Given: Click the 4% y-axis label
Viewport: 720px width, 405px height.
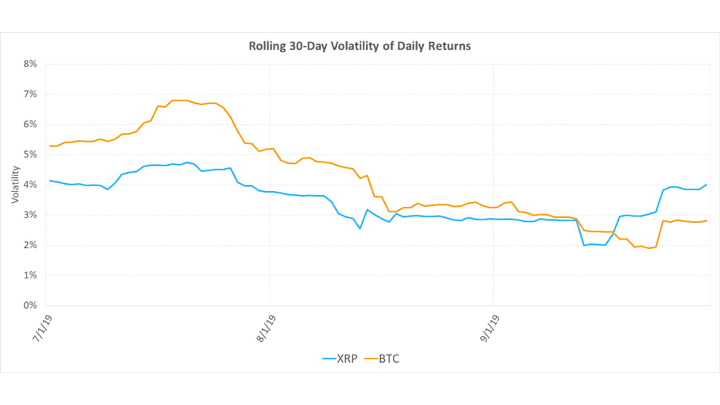Looking at the screenshot, I should (x=30, y=184).
